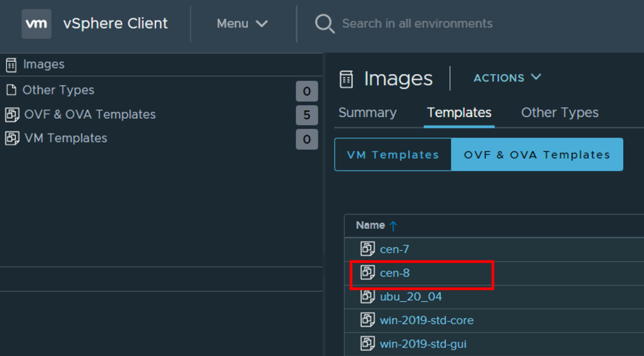Select OVF & OVA Templates in sidebar
The width and height of the screenshot is (644, 356).
click(x=89, y=114)
